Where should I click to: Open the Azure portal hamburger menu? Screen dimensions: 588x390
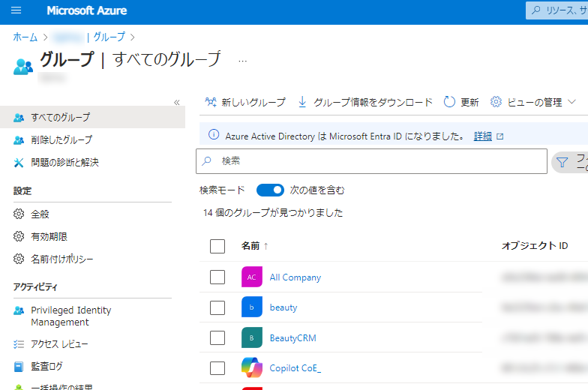tap(16, 10)
